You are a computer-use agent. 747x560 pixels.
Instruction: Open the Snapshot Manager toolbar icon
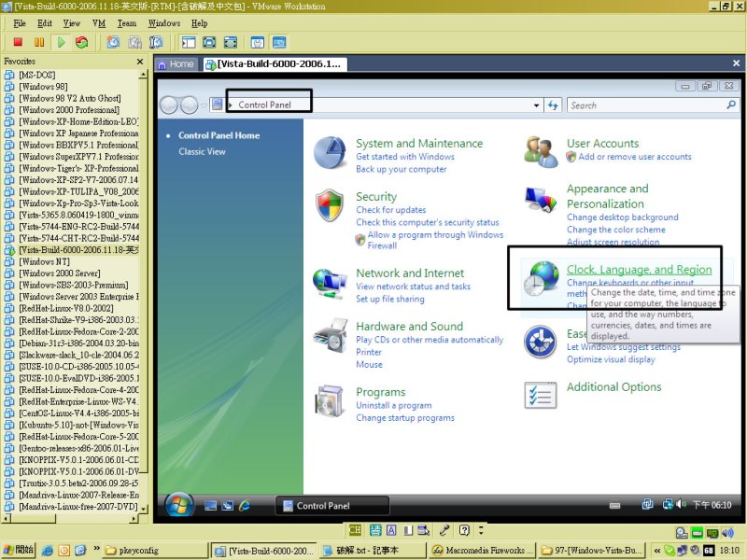point(156,42)
